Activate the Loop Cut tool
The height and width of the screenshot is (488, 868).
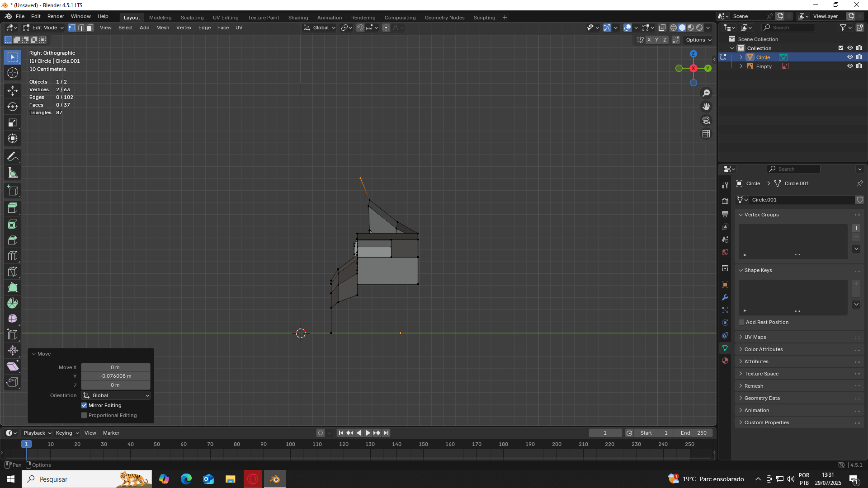(x=13, y=256)
